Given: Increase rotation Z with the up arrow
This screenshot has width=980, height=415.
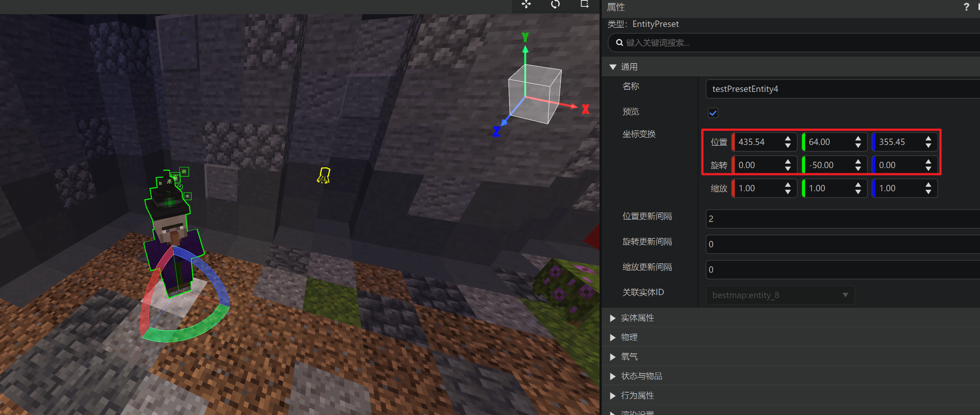Looking at the screenshot, I should 928,161.
